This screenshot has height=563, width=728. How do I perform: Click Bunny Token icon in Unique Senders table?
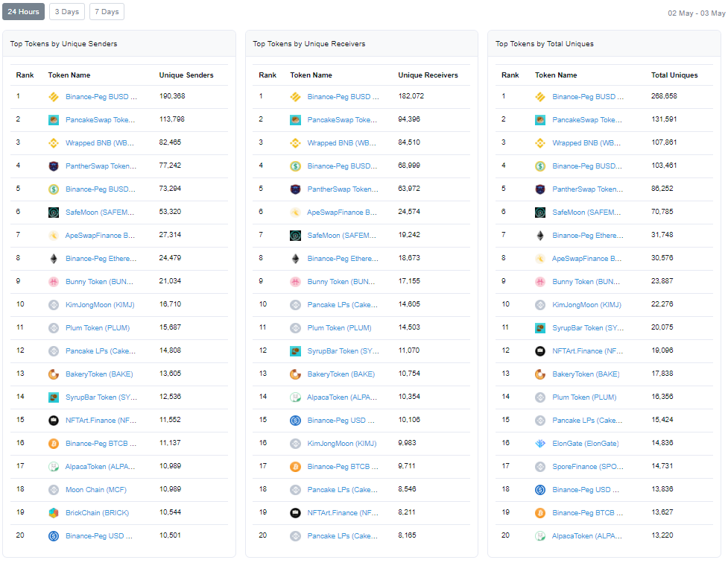coord(54,282)
